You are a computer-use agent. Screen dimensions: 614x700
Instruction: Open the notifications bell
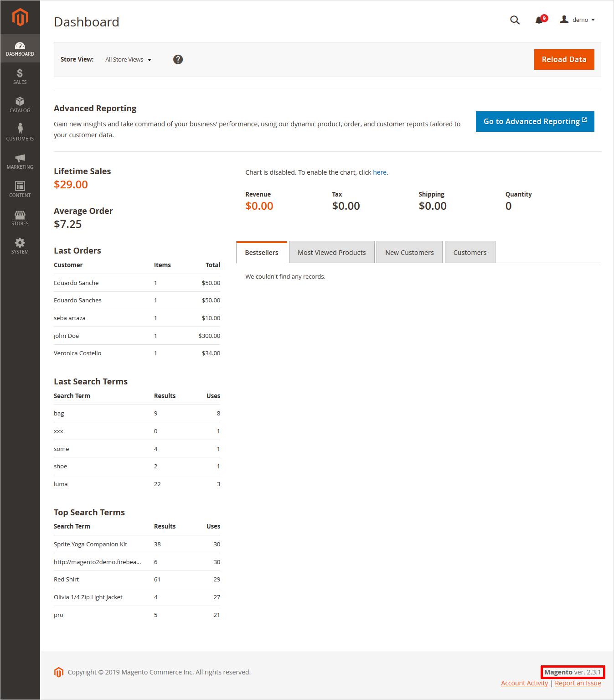(539, 20)
